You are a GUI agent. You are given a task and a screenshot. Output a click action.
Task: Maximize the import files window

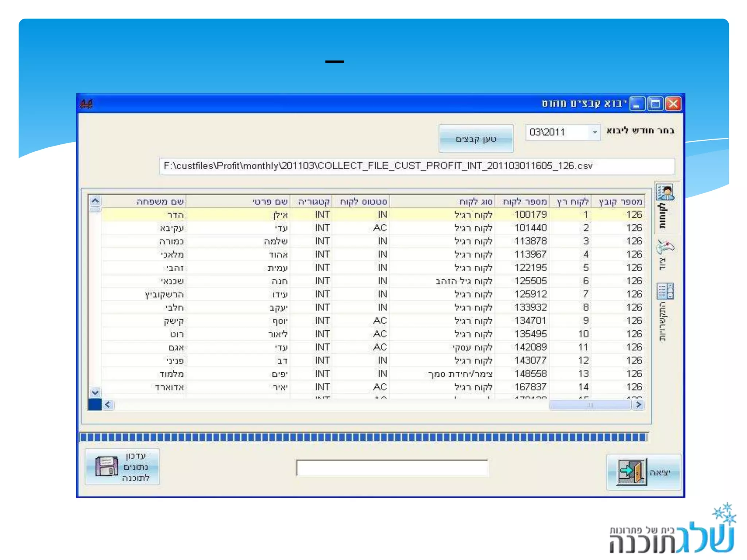(x=655, y=104)
